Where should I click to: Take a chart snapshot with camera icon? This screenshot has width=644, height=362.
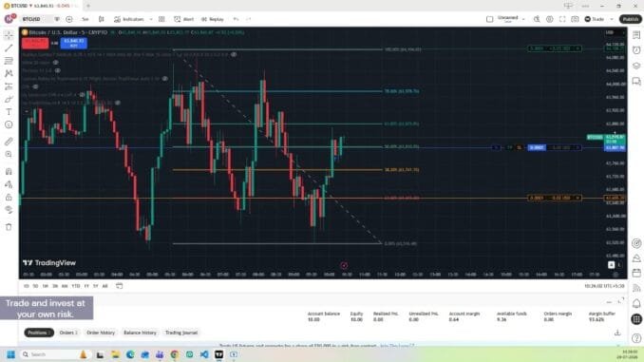coord(575,19)
